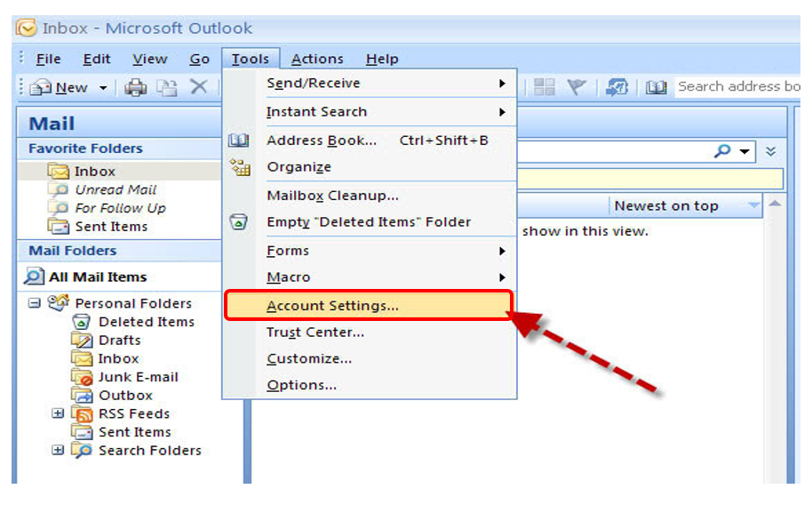Choose Organize menu entry

(x=370, y=167)
